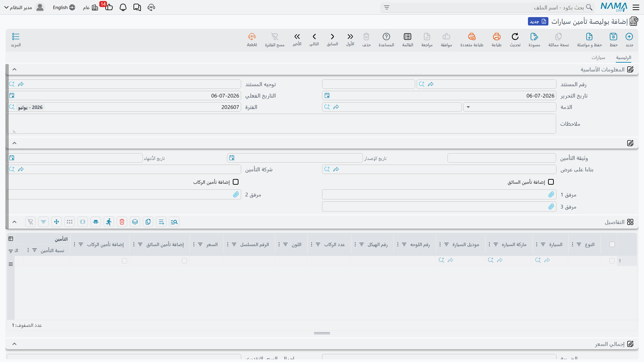This screenshot has height=362, width=644.
Task: Save the document with حفظ icon
Action: coord(613,40)
